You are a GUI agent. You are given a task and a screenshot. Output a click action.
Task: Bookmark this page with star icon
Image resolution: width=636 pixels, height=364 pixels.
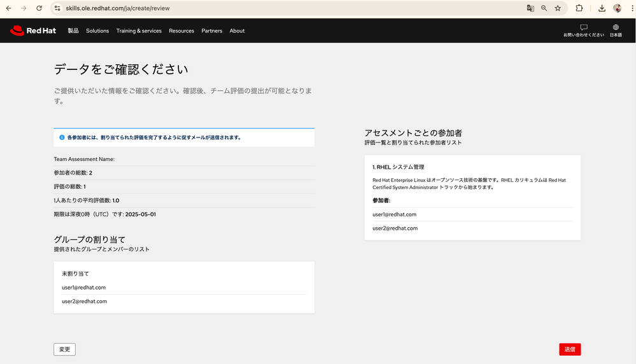click(x=558, y=8)
